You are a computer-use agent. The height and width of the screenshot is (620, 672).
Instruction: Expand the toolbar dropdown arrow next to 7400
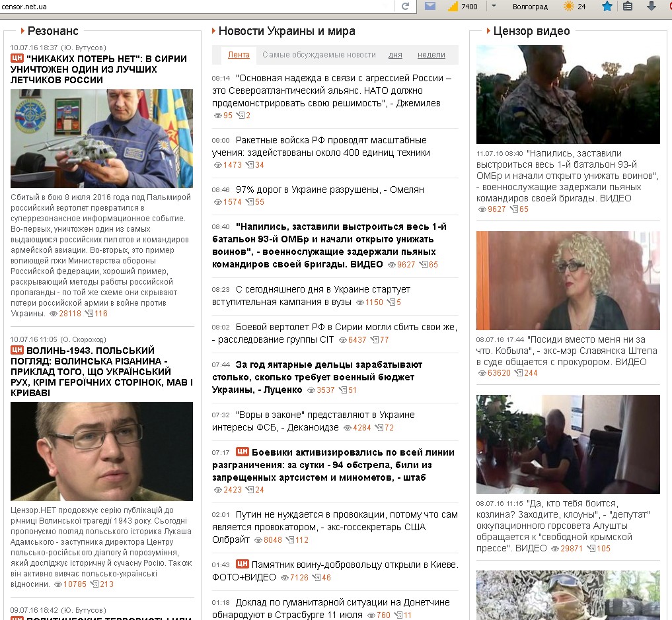tap(494, 6)
